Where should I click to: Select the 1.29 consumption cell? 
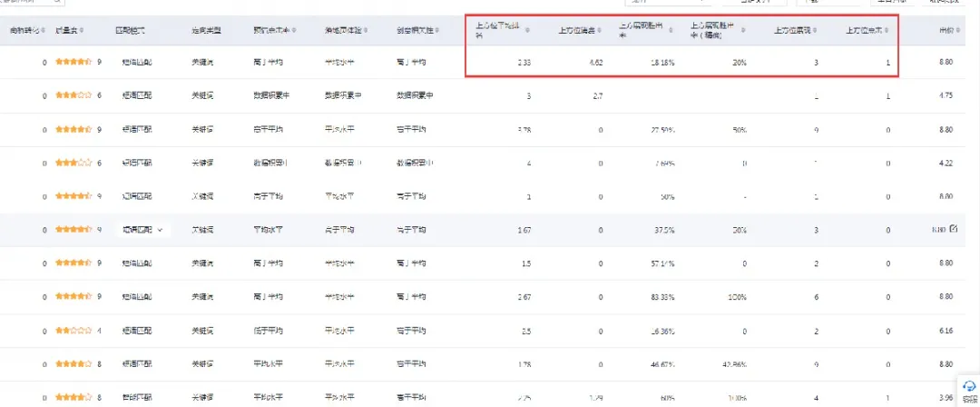[596, 397]
